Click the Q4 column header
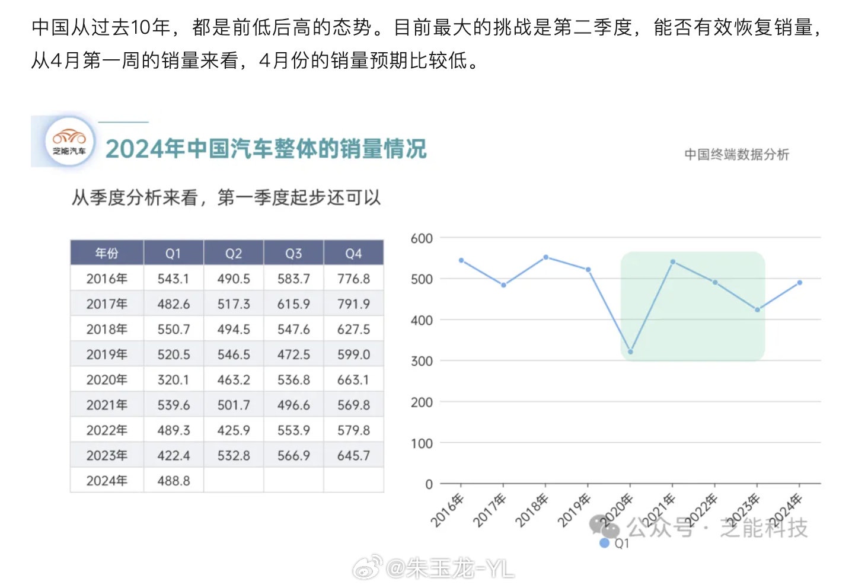Image resolution: width=868 pixels, height=588 pixels. (353, 253)
